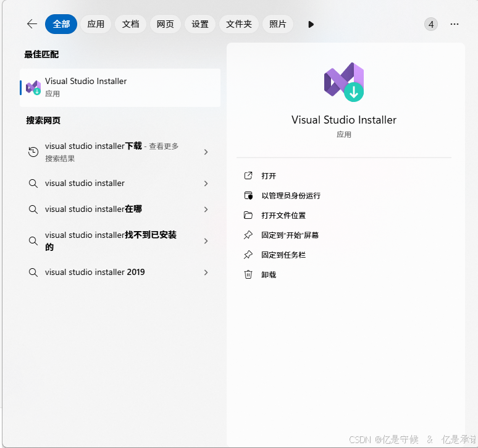Screen dimensions: 478x448
Task: Switch to the 设置 filter tab
Action: 200,24
